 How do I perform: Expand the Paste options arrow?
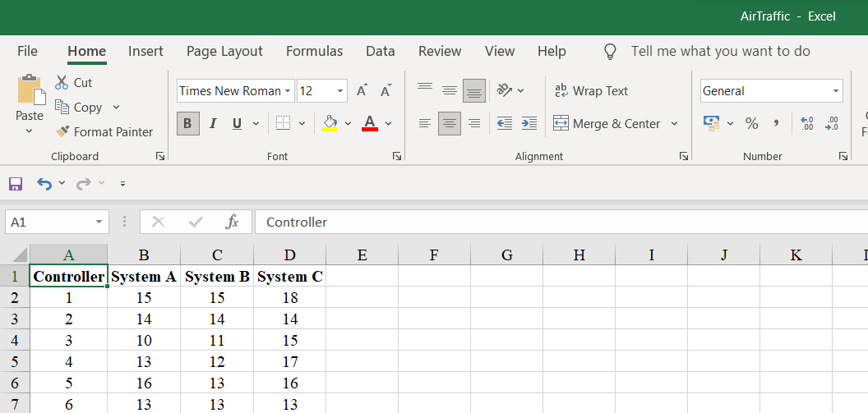pyautogui.click(x=30, y=131)
